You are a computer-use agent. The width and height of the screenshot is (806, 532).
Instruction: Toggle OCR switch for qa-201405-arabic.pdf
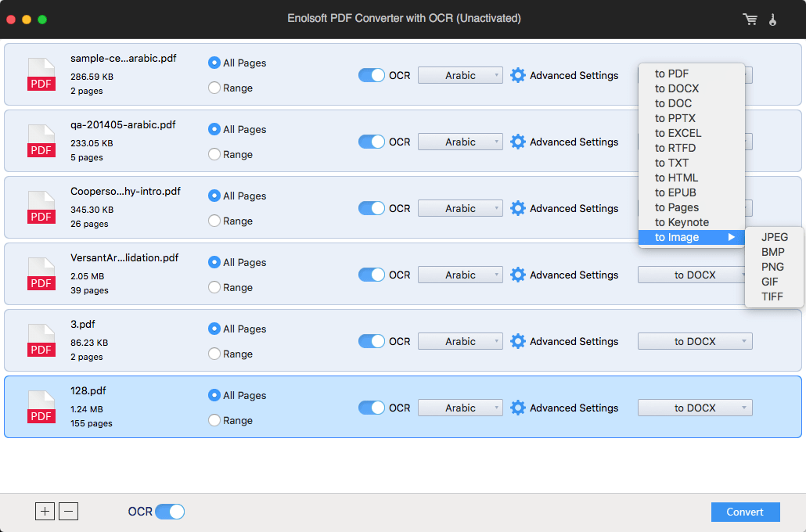(x=371, y=142)
